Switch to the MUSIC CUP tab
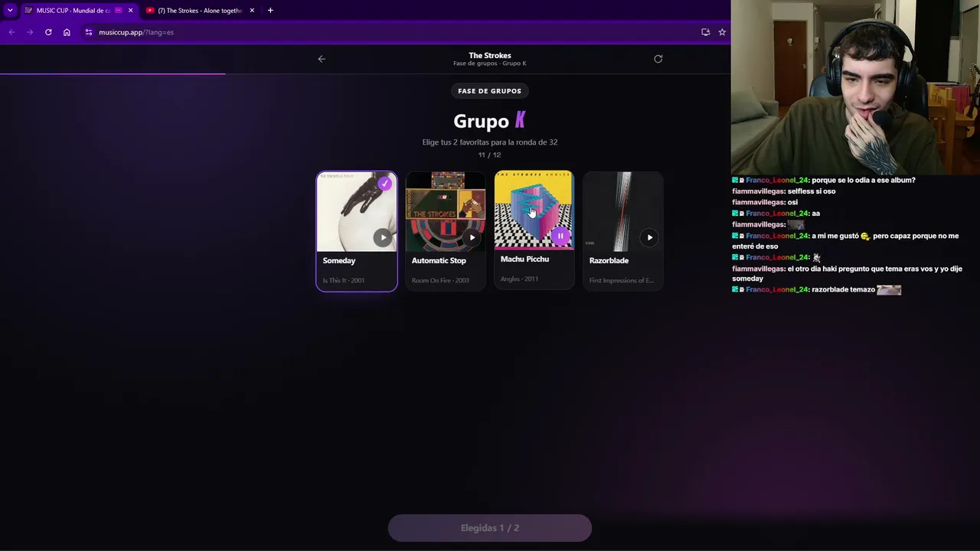Image resolution: width=980 pixels, height=551 pixels. pos(74,11)
